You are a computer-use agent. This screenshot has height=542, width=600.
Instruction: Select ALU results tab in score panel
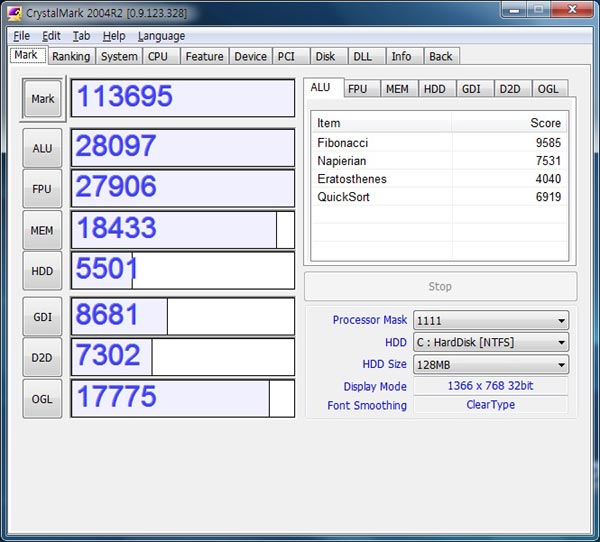[323, 88]
